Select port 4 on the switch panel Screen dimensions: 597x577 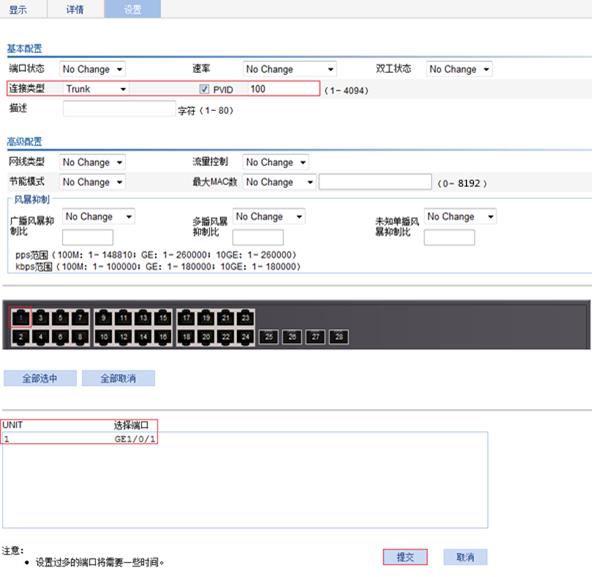click(x=40, y=337)
